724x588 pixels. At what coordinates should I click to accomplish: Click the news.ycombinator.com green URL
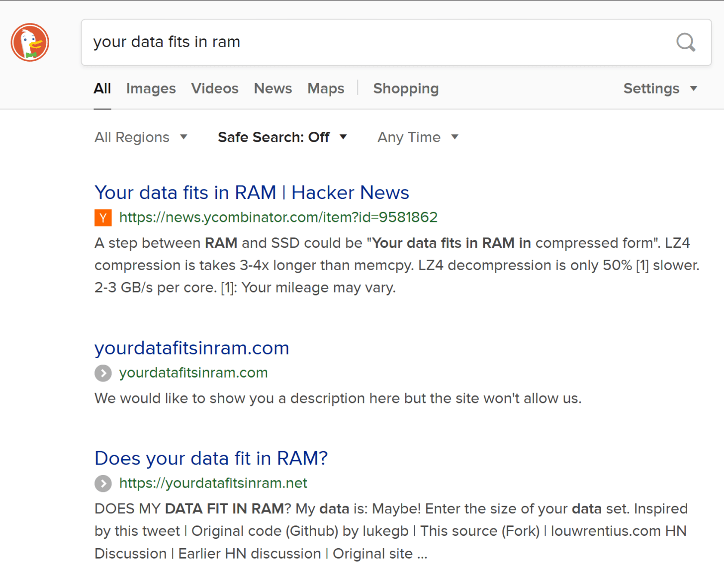click(x=278, y=217)
